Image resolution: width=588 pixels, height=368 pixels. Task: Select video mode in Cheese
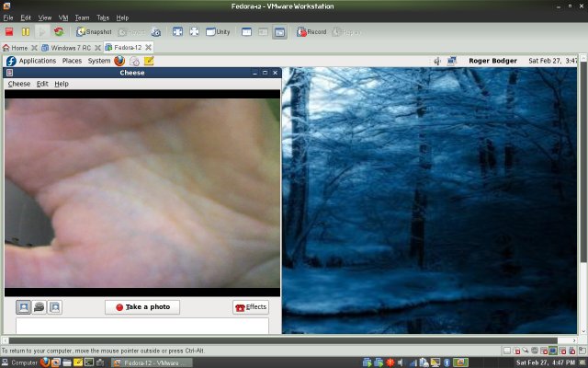point(39,307)
